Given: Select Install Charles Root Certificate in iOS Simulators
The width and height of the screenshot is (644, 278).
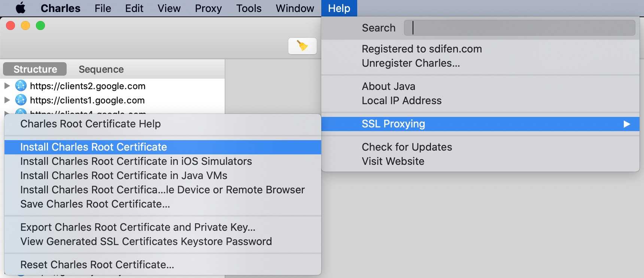Looking at the screenshot, I should (x=136, y=161).
